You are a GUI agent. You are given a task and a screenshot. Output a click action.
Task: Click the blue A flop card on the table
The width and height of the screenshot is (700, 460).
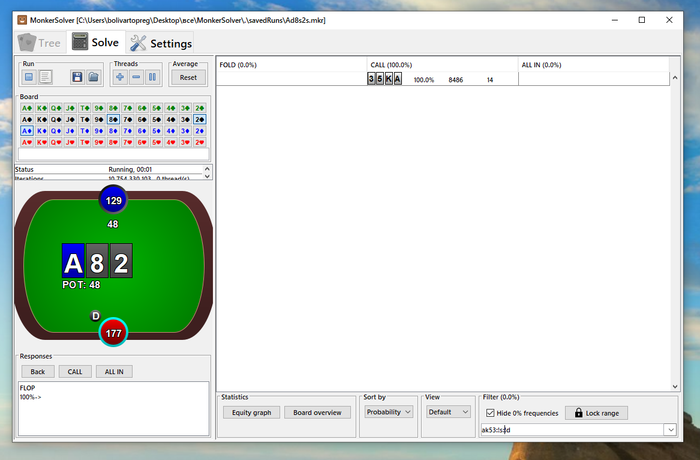pyautogui.click(x=73, y=261)
